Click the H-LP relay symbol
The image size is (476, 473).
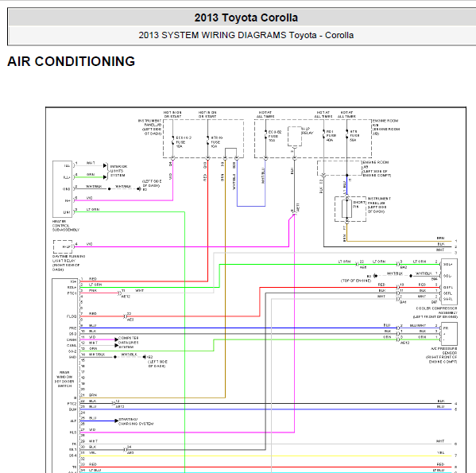tap(295, 136)
